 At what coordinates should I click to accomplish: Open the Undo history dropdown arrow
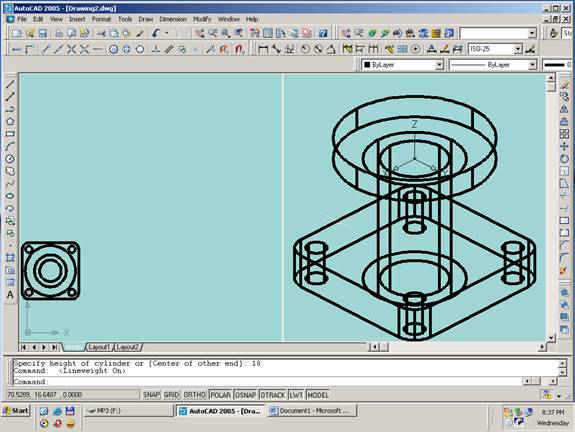tap(166, 33)
